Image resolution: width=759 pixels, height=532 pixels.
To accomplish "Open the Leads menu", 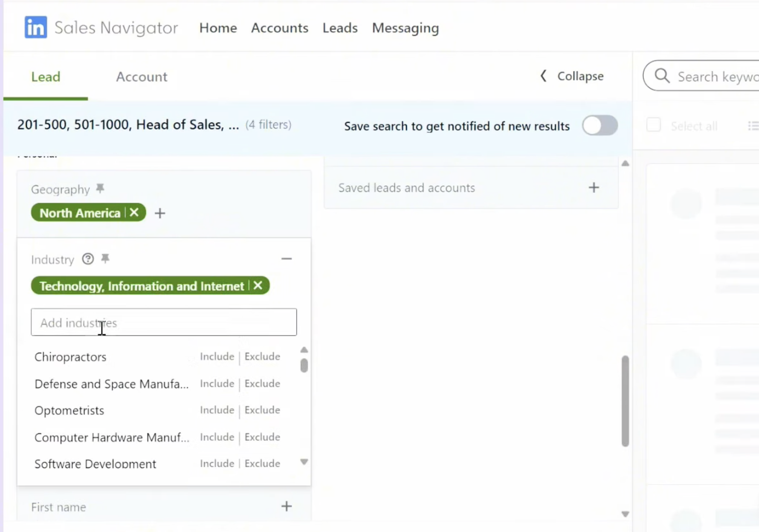I will 340,28.
